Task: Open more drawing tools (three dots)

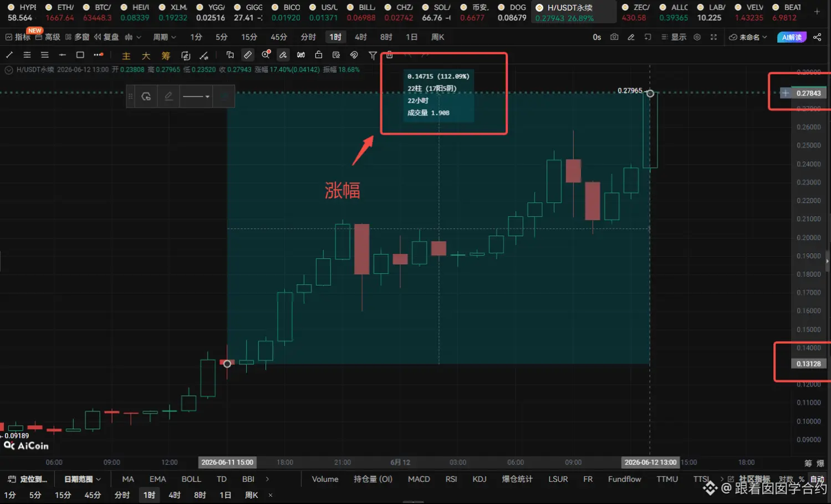Action: coord(98,55)
